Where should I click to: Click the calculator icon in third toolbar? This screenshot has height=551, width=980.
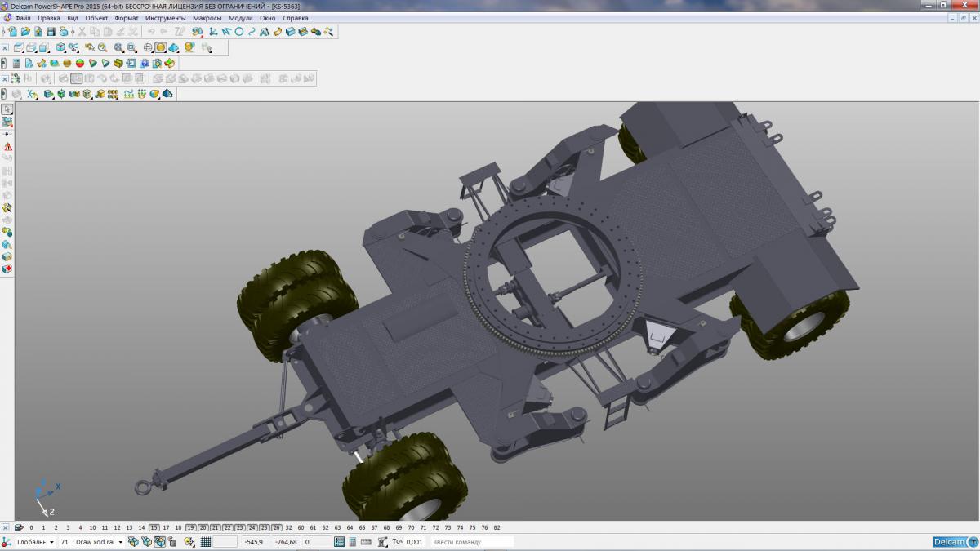pos(16,63)
